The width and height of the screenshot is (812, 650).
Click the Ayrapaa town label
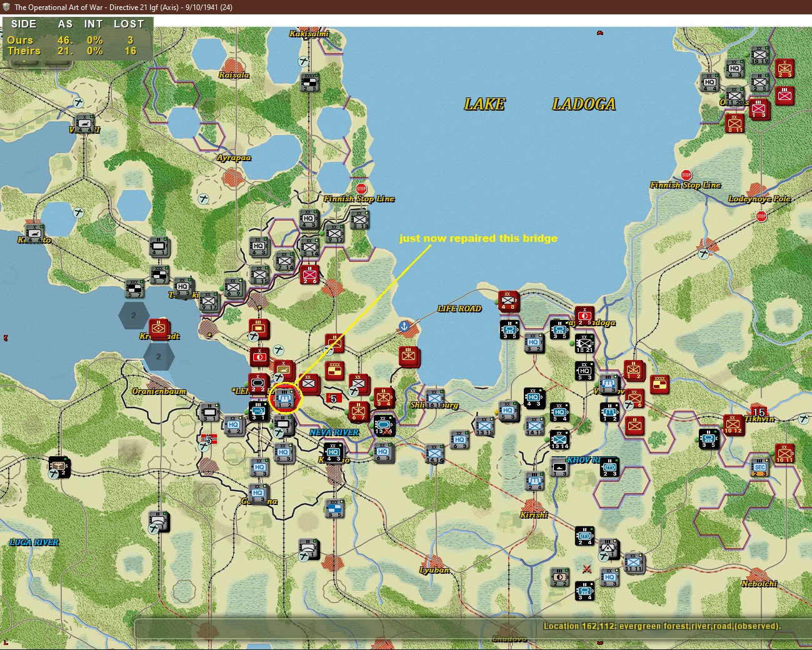(234, 157)
